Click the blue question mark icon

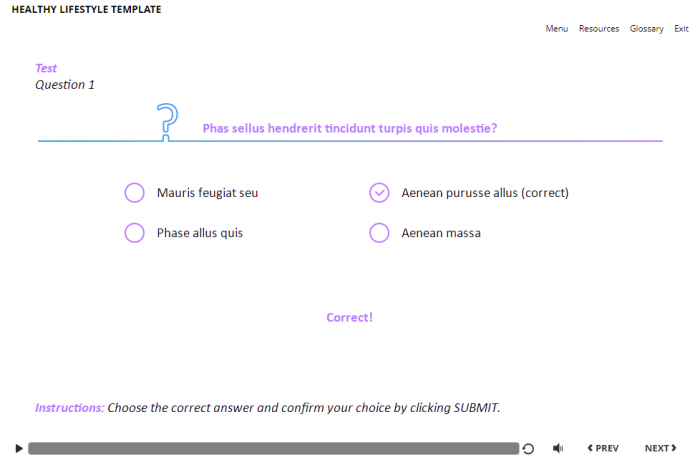168,121
